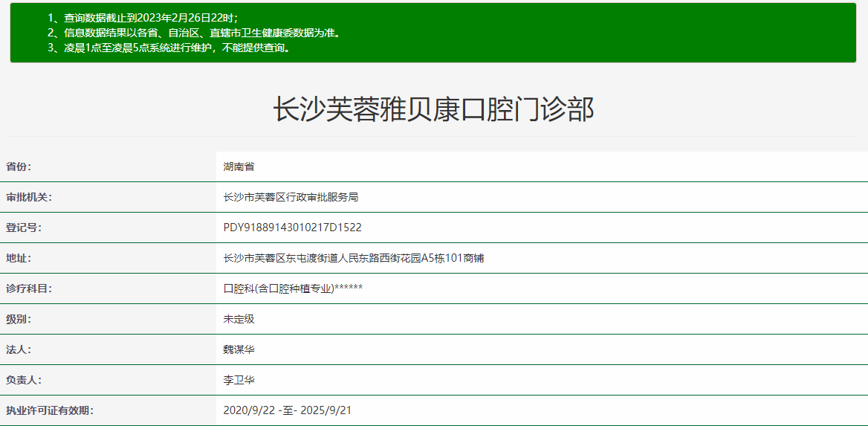Image resolution: width=868 pixels, height=426 pixels.
Task: Select the 级别 row label
Action: tap(19, 319)
